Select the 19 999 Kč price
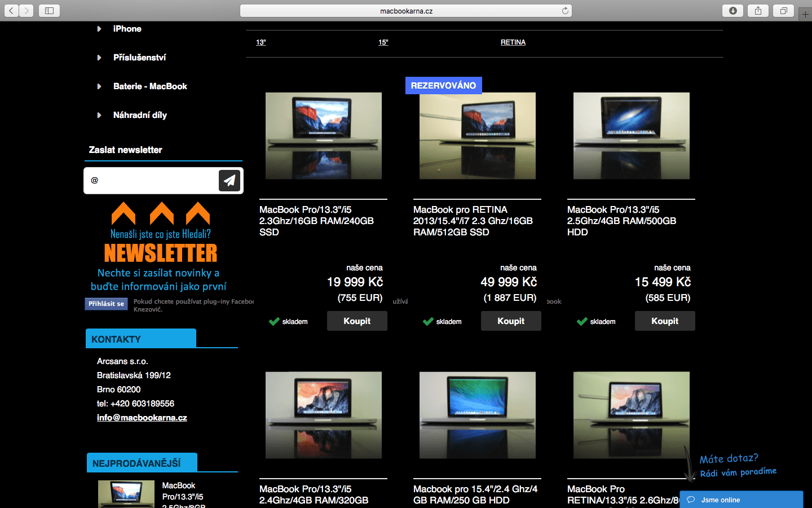This screenshot has width=812, height=508. [x=355, y=282]
